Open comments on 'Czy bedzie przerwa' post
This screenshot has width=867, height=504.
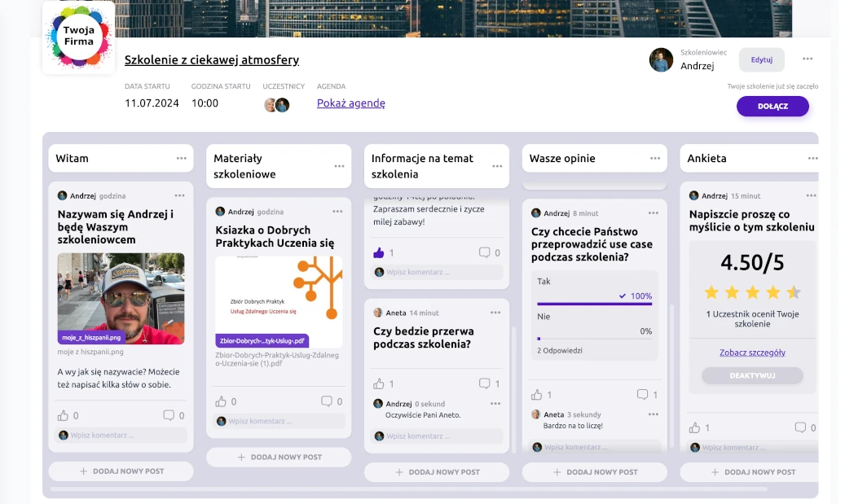click(484, 383)
